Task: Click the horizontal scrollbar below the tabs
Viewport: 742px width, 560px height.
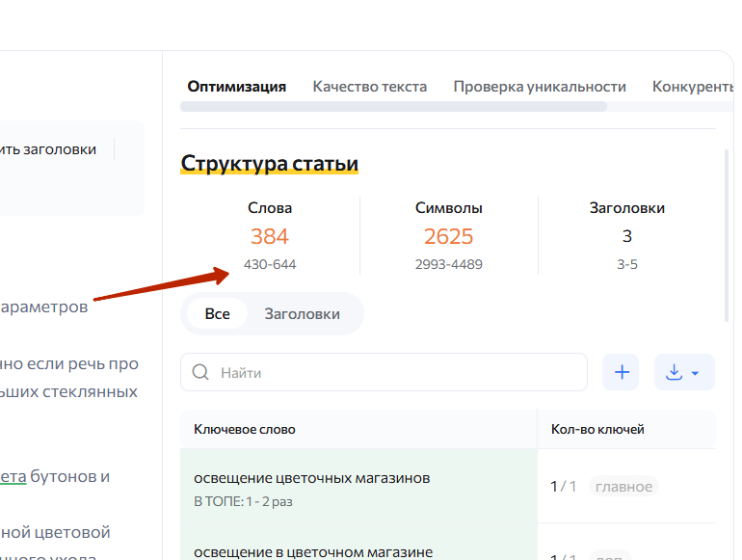Action: [x=393, y=107]
